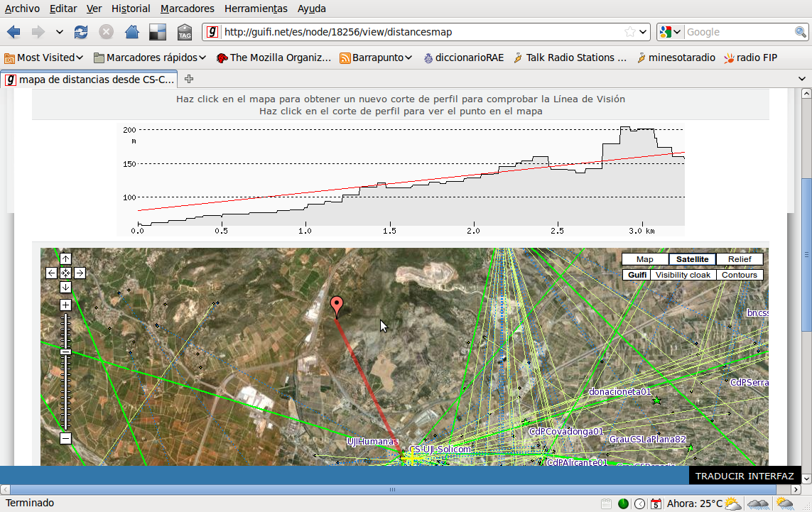Click the red location marker pin
Image resolution: width=812 pixels, height=512 pixels.
(337, 306)
